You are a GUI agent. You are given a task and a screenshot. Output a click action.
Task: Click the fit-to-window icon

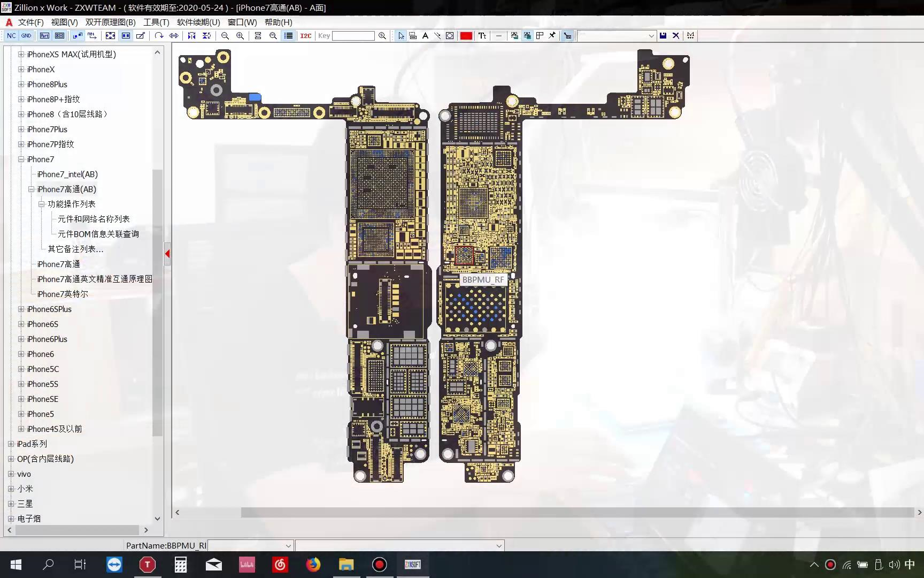(x=110, y=36)
